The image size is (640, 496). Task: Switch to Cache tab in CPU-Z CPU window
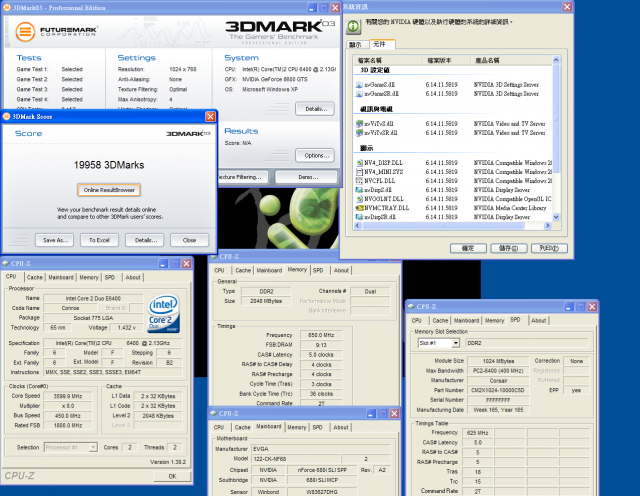(35, 278)
